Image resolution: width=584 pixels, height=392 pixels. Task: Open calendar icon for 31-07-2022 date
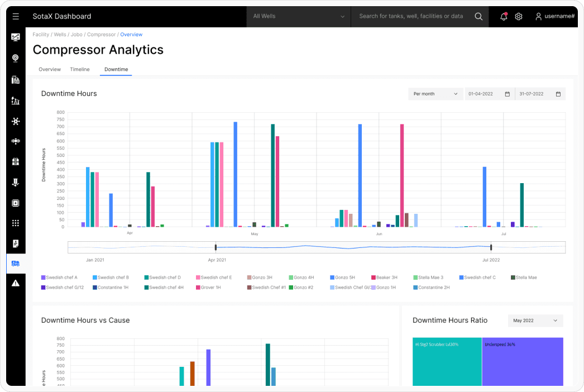(558, 94)
